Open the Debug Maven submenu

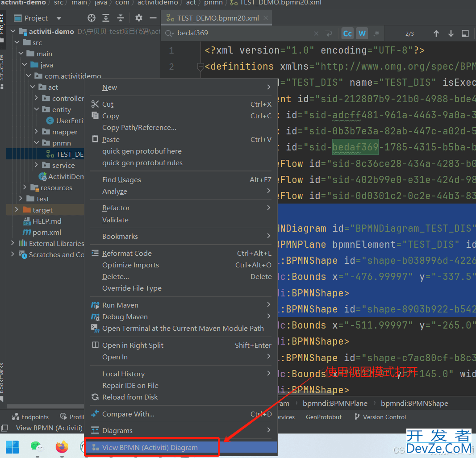pyautogui.click(x=181, y=317)
